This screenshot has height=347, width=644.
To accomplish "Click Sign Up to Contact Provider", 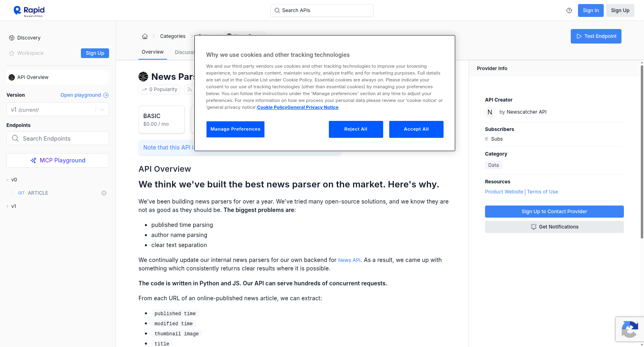I will pos(554,212).
